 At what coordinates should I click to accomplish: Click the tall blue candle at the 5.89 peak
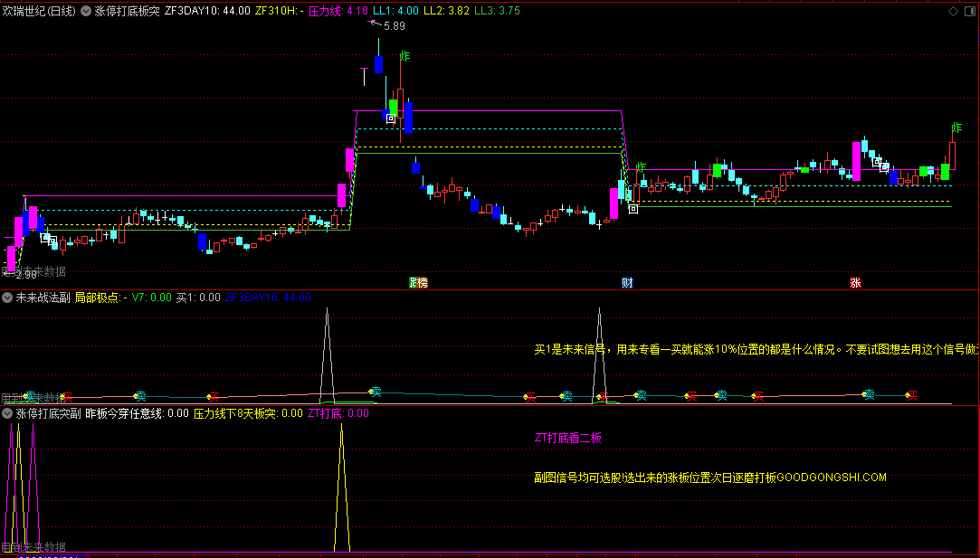tap(378, 63)
